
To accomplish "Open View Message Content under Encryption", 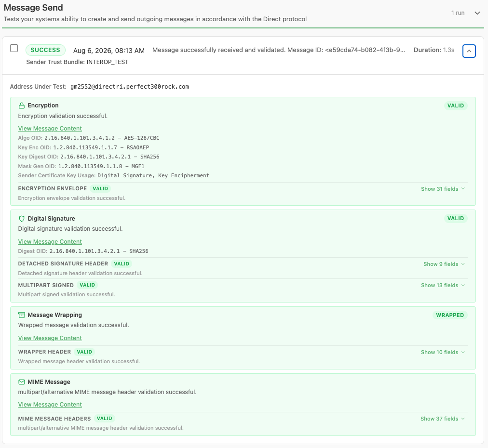I will click(x=50, y=129).
